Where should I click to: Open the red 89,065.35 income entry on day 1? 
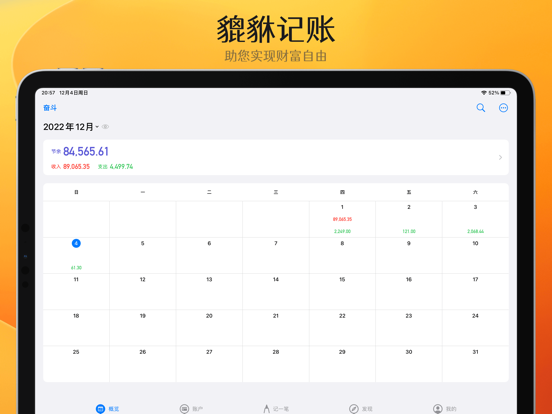(x=342, y=219)
